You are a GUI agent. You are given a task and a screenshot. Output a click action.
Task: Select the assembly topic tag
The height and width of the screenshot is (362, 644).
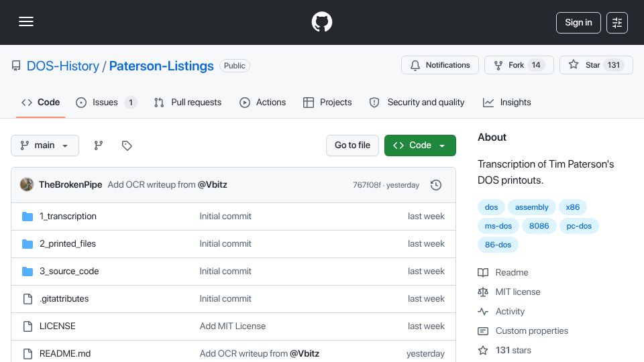click(x=532, y=207)
